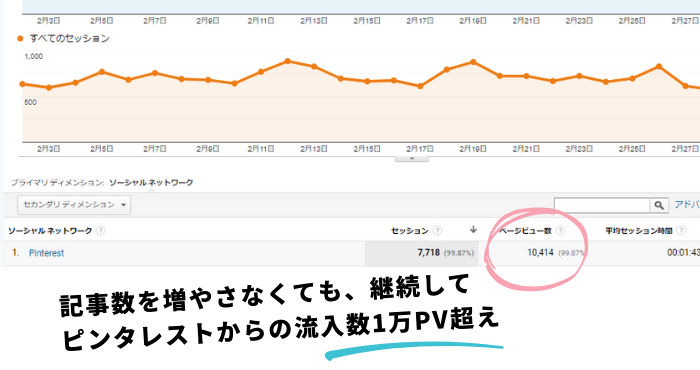The width and height of the screenshot is (700, 370).
Task: Click the chart peak point near 2月12日
Action: click(288, 61)
